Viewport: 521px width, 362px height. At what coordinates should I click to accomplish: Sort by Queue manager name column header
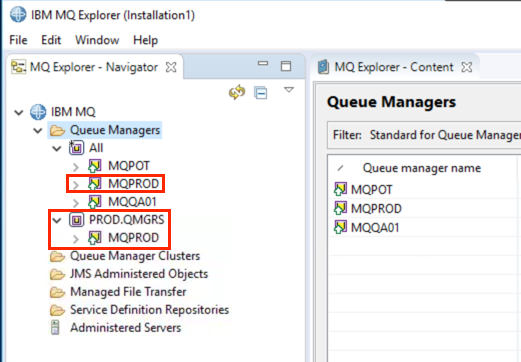tap(422, 168)
